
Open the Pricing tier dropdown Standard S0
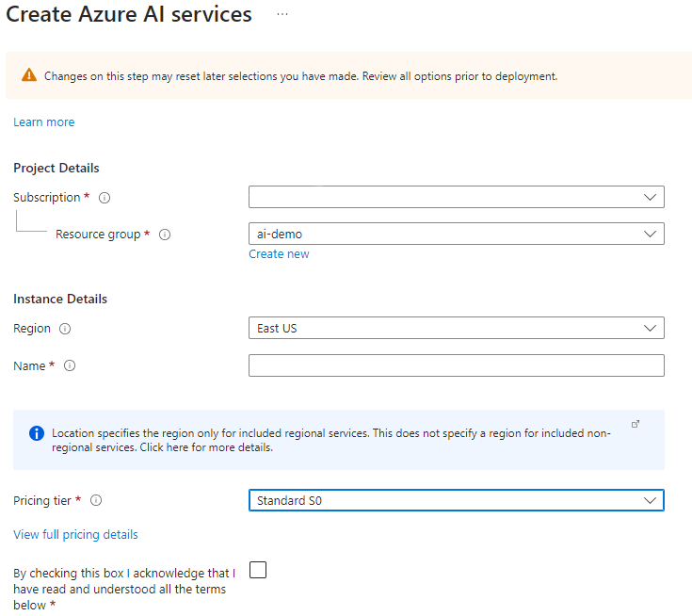tap(457, 500)
